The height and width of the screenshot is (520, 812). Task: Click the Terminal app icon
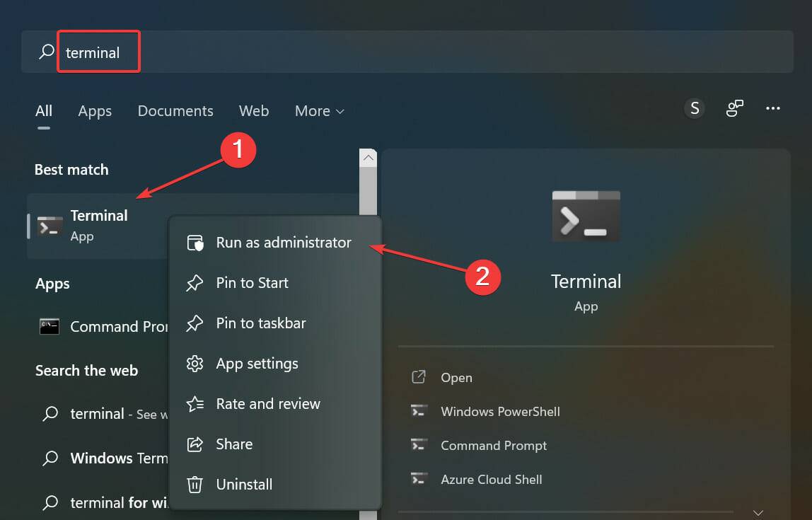point(50,225)
